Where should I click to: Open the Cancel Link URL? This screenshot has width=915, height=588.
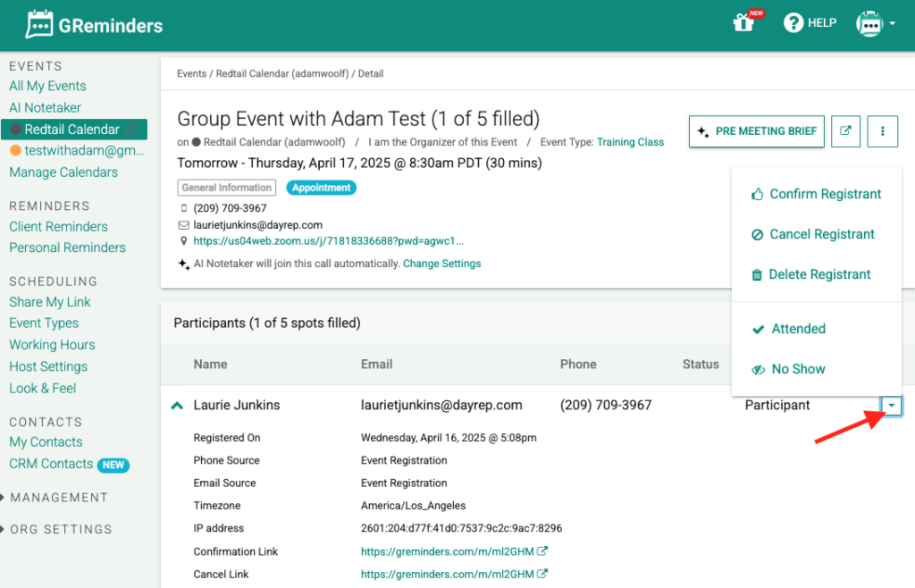click(448, 574)
